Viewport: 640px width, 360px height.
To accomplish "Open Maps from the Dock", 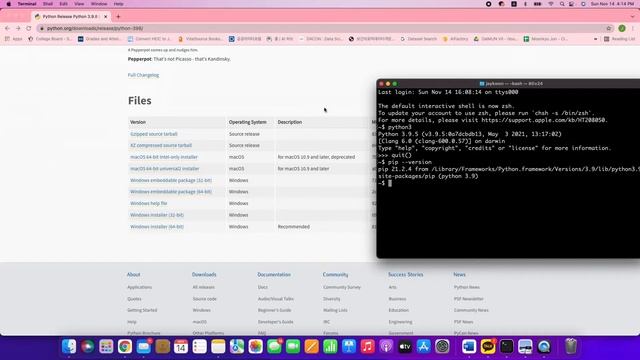I will click(x=237, y=347).
